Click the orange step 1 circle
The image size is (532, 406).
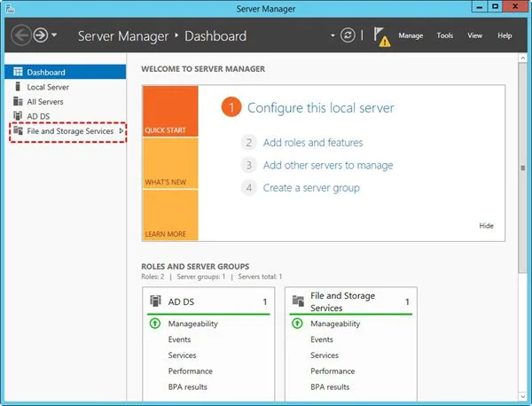231,107
